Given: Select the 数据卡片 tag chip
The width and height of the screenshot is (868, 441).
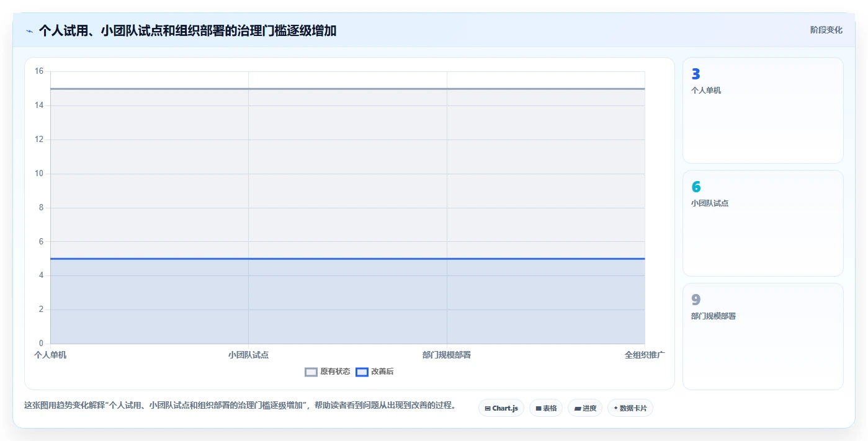Looking at the screenshot, I should [630, 408].
